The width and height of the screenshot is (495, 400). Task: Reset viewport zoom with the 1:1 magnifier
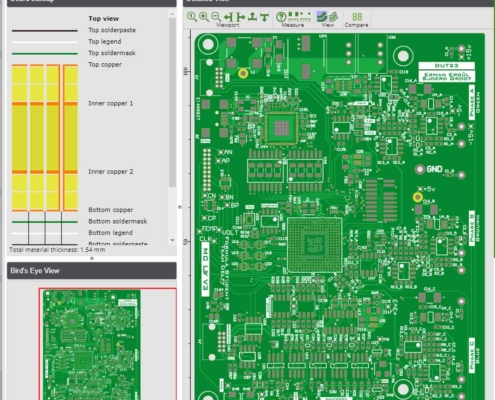192,17
